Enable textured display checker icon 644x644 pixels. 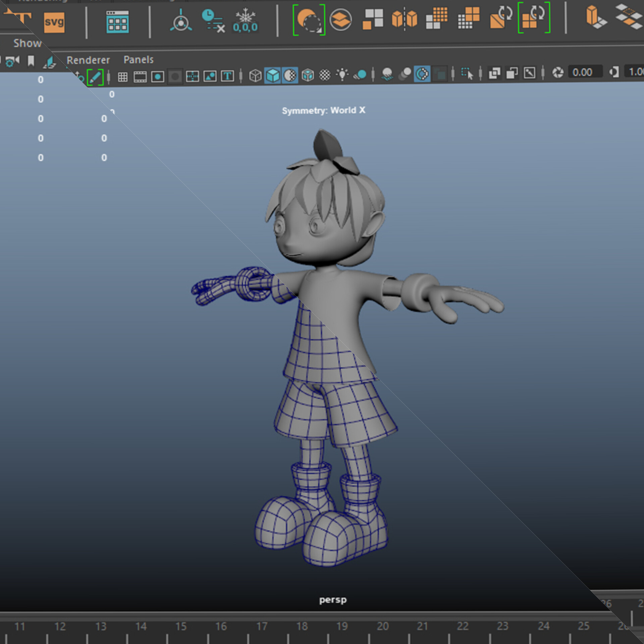(x=325, y=75)
